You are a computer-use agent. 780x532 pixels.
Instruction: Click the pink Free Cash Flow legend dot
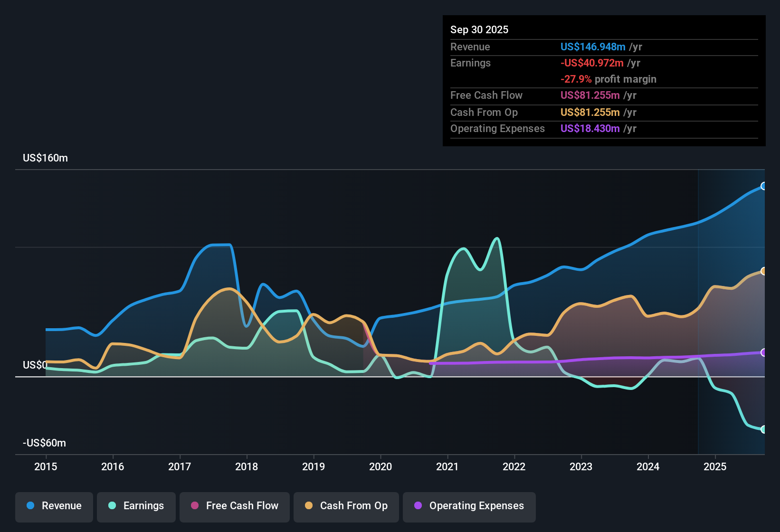point(194,506)
